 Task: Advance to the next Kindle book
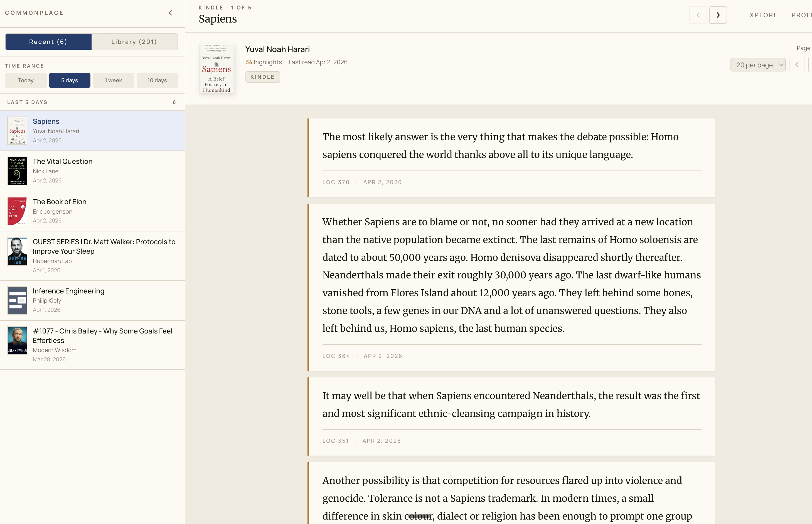718,15
